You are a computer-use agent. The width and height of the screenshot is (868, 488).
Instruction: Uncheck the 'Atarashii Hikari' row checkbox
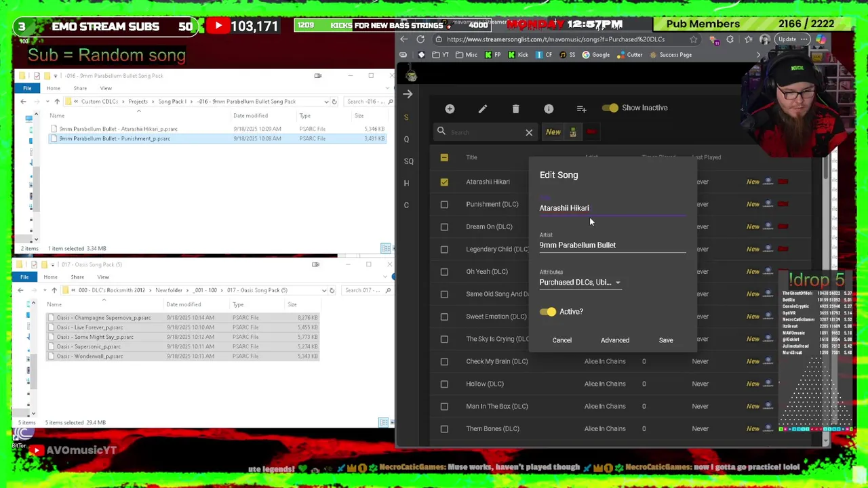tap(444, 182)
